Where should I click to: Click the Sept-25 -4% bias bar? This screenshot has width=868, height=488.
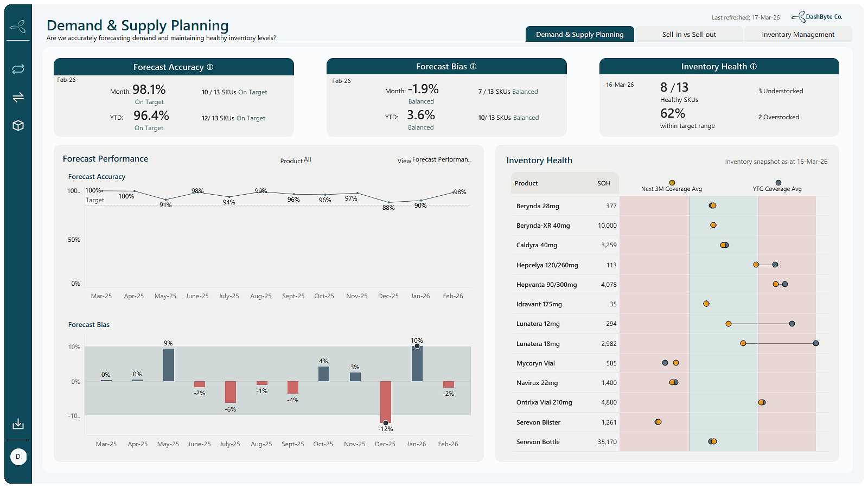[293, 388]
